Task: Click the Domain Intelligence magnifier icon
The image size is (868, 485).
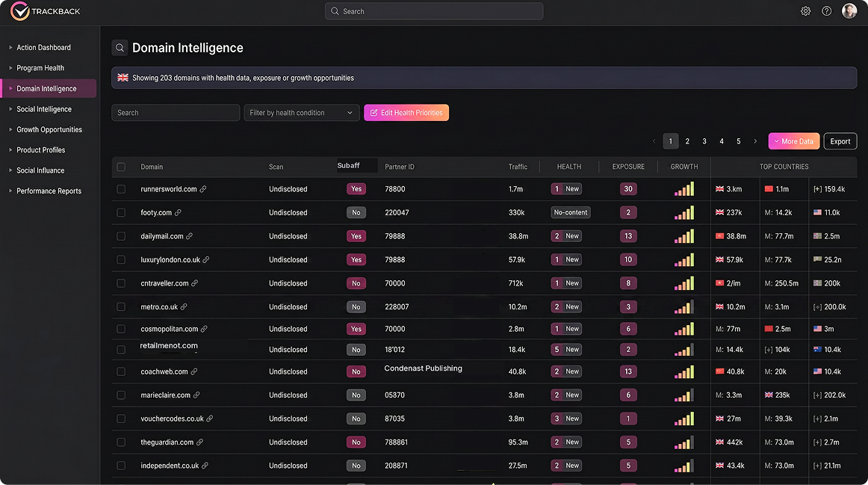Action: 120,48
